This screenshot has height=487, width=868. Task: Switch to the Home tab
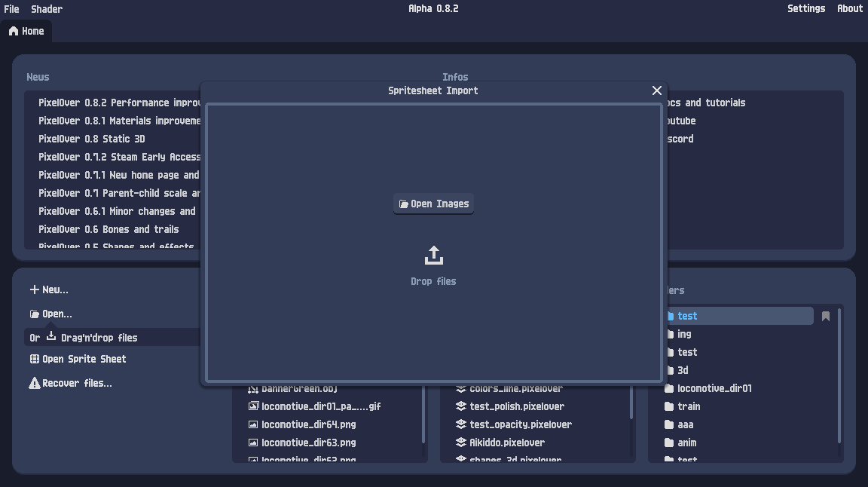tap(26, 31)
